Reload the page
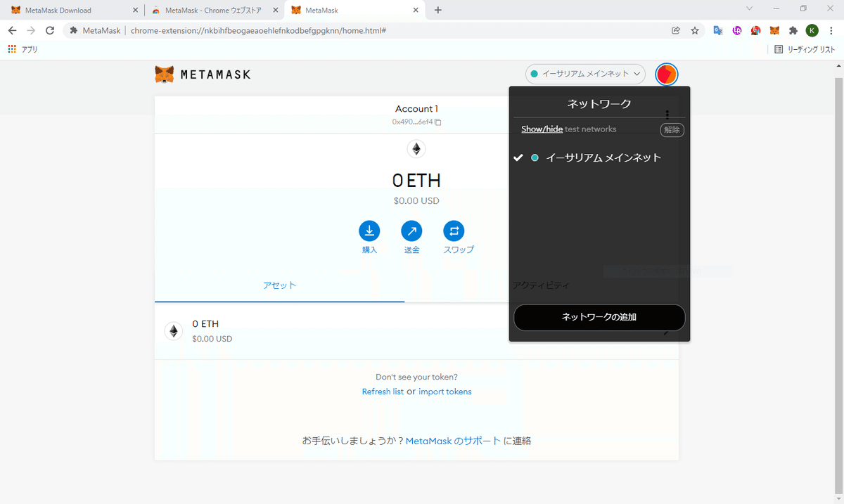844x504 pixels. click(50, 30)
